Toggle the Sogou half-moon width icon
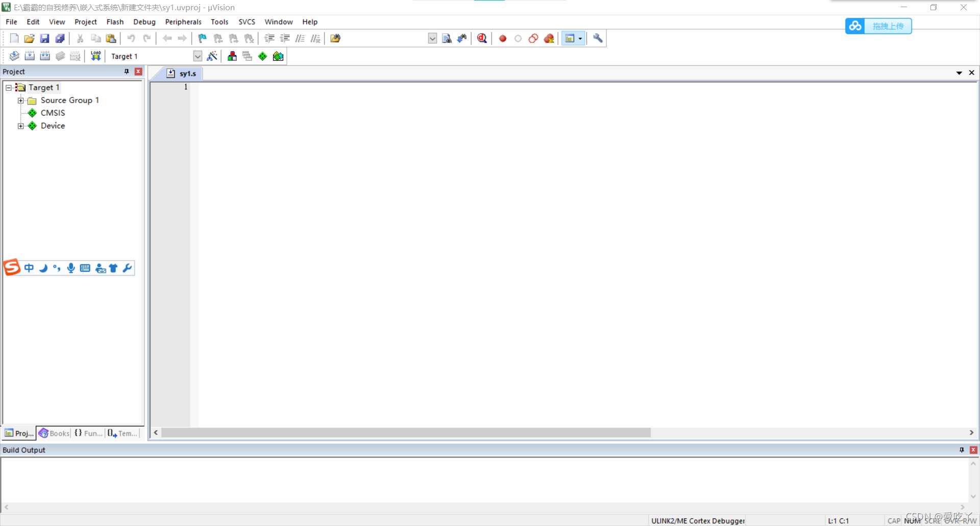This screenshot has width=980, height=526. click(x=43, y=268)
